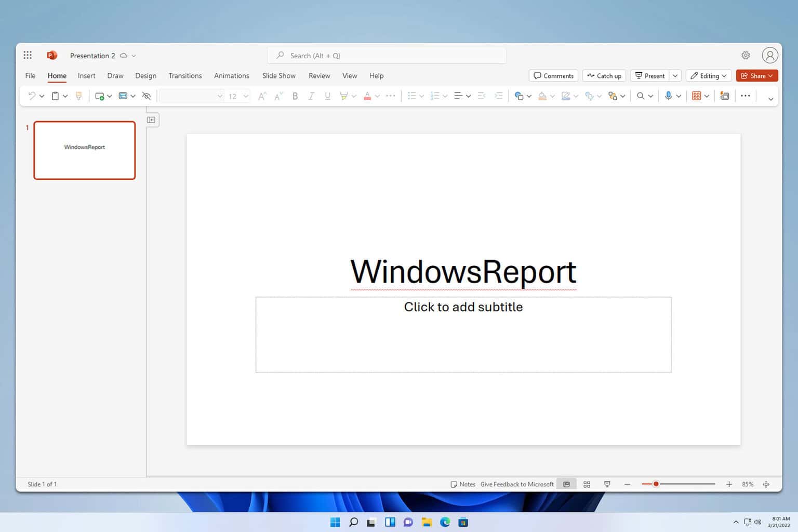798x532 pixels.
Task: Open the Editing mode dropdown
Action: point(709,76)
